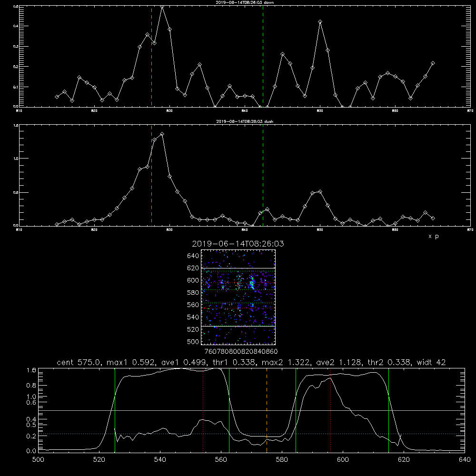This screenshot has height=476, width=476.
Task: Click the dusk plot secondary peak near x=850
Action: tap(320, 191)
